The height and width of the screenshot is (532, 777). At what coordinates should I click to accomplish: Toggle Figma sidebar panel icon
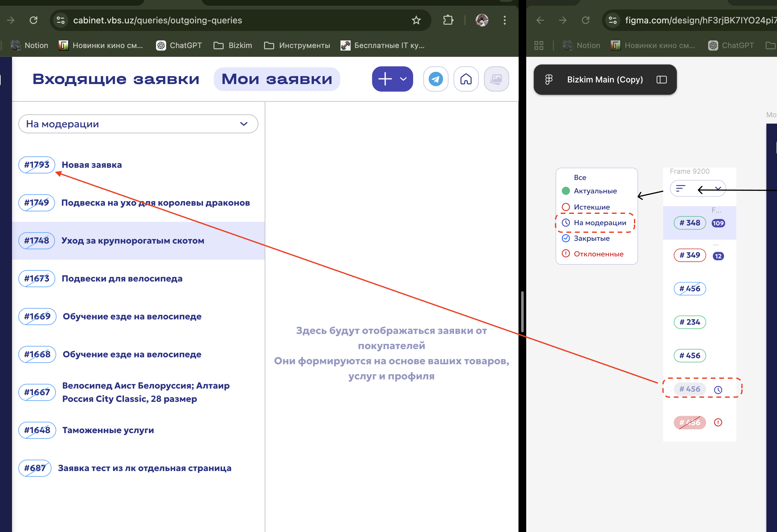661,80
